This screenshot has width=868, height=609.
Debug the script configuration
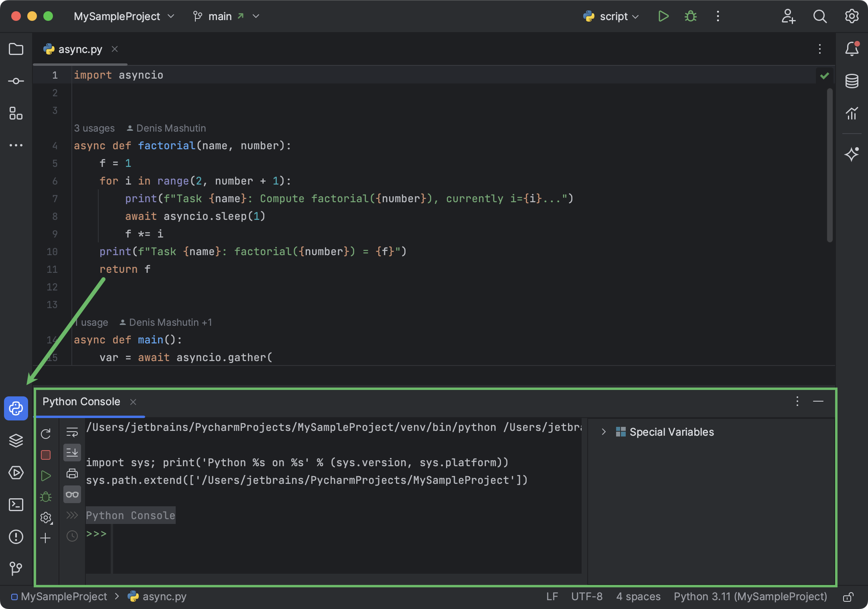691,16
